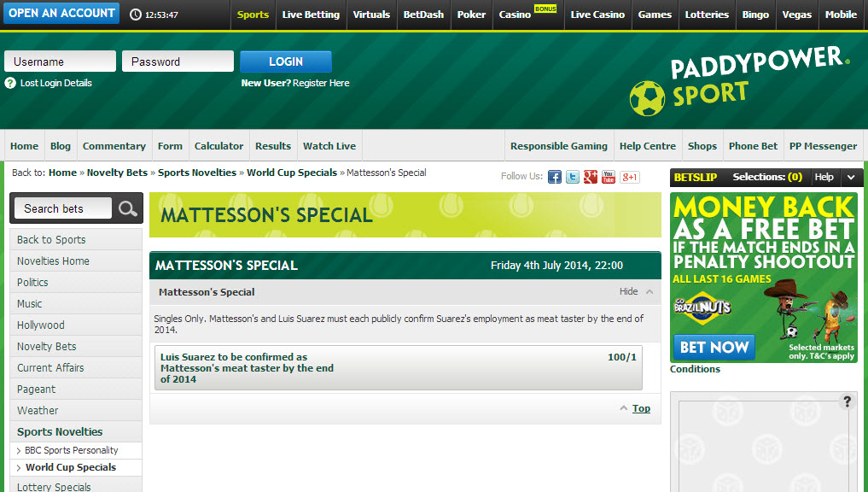Click the Top link

pos(641,408)
